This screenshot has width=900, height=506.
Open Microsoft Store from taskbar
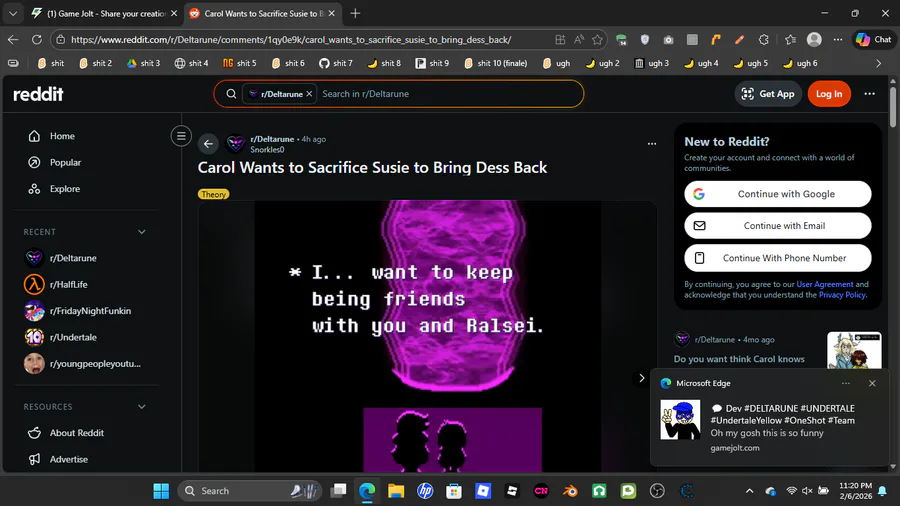454,491
